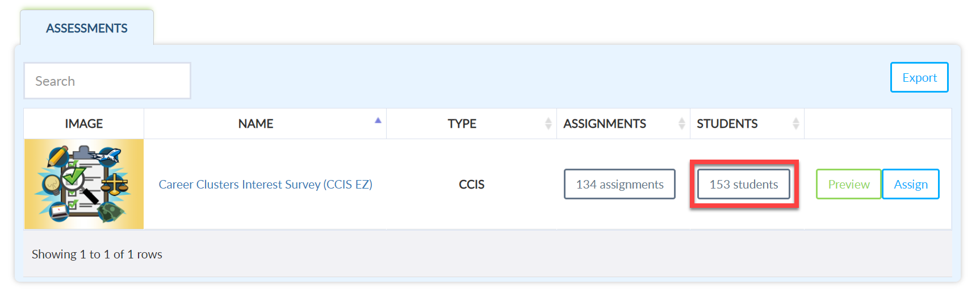
Task: Select the IMAGE column header
Action: [84, 123]
